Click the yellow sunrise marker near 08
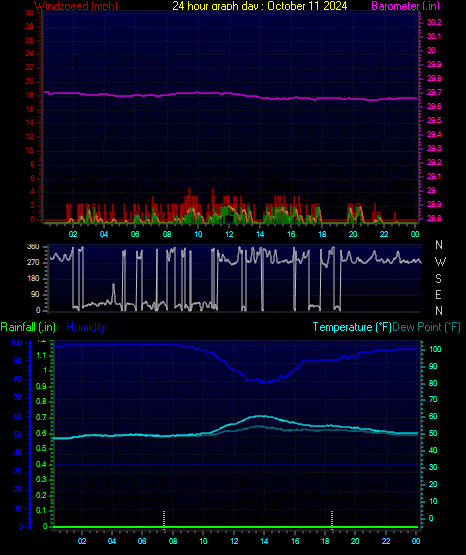The width and height of the screenshot is (466, 555). pos(164,520)
